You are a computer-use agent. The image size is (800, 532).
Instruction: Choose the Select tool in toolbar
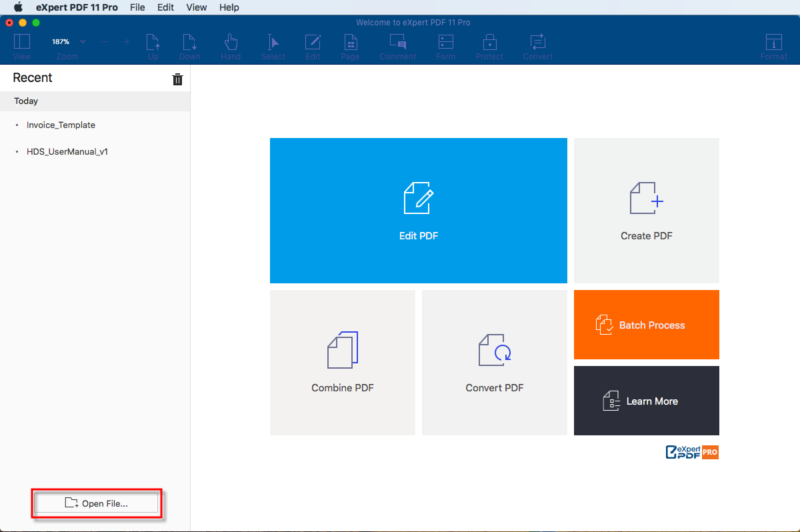(x=273, y=42)
